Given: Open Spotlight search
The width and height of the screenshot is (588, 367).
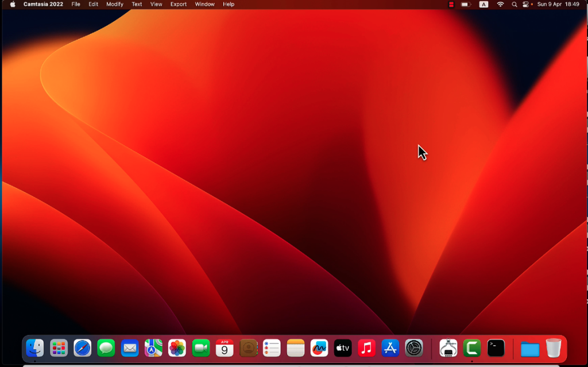Looking at the screenshot, I should click(514, 5).
